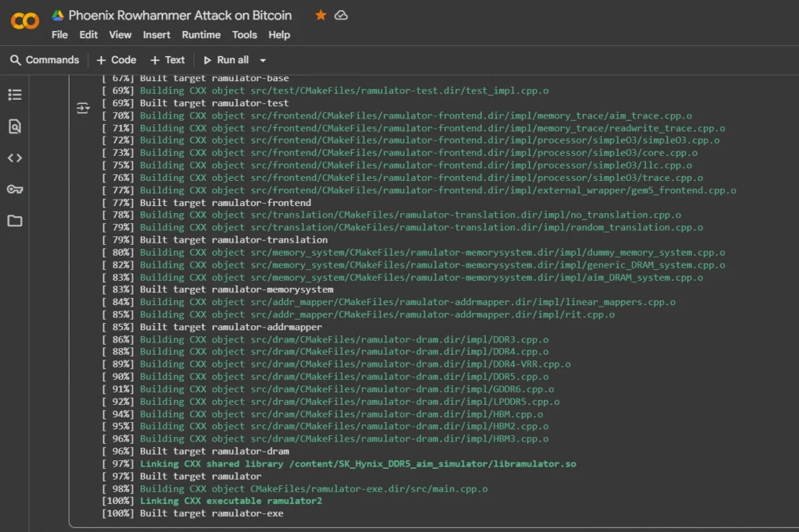
Task: Click the gem5_frontend.cpp.o build output line
Action: click(x=418, y=190)
